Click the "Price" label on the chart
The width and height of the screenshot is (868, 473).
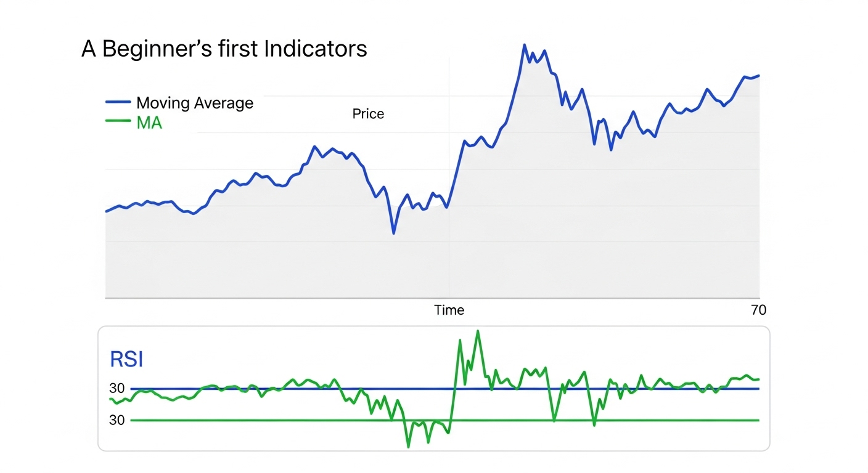(x=368, y=114)
